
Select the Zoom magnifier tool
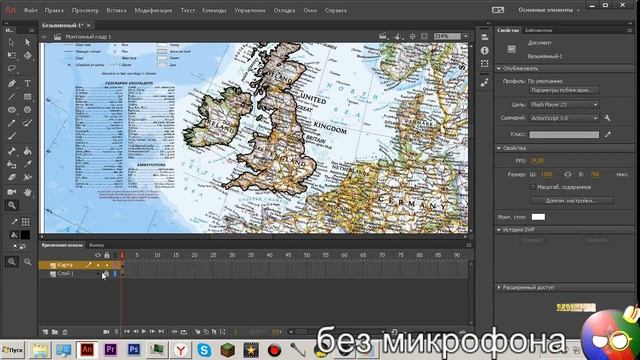(11, 205)
